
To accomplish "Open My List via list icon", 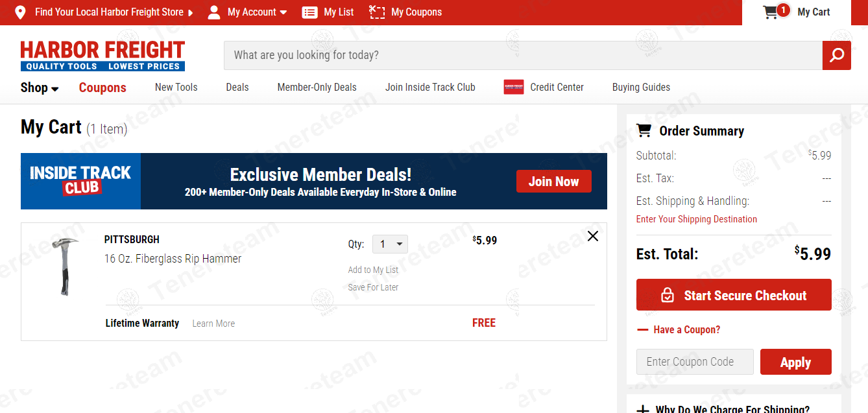I will pos(310,12).
